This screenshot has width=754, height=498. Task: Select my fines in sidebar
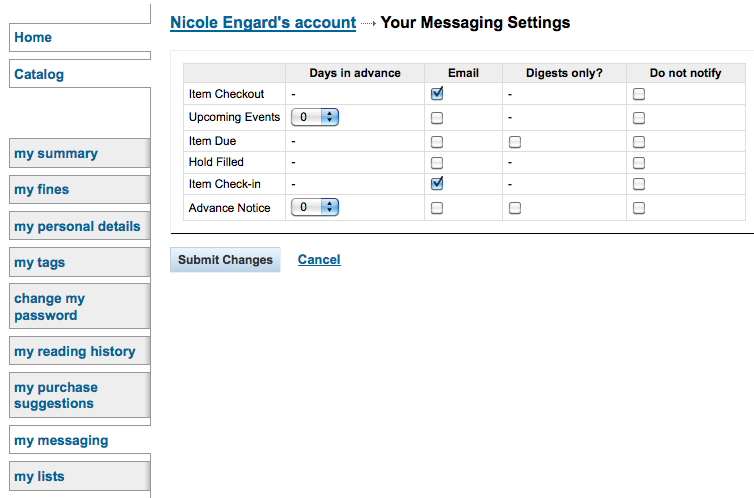click(x=80, y=189)
